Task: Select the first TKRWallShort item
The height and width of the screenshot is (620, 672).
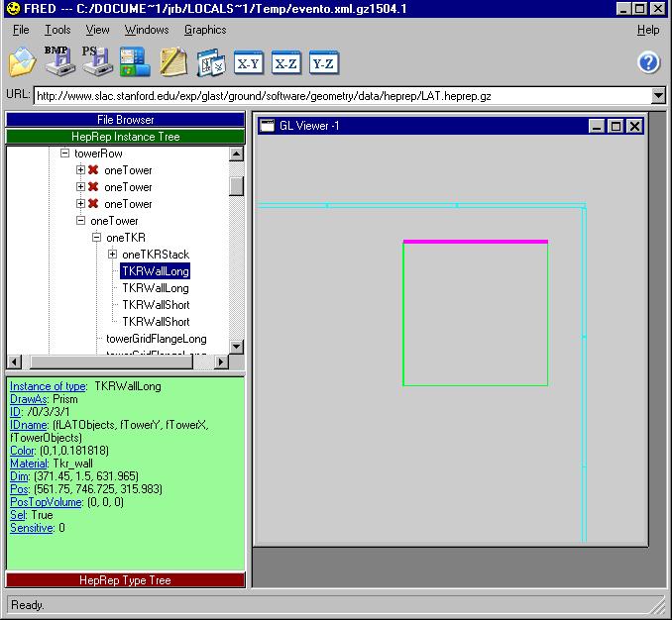Action: pos(156,305)
